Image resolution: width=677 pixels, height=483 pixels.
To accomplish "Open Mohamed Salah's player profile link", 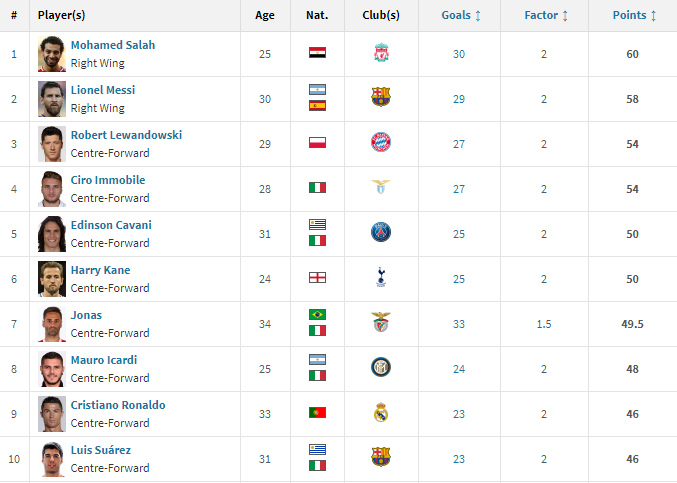I will click(x=112, y=45).
